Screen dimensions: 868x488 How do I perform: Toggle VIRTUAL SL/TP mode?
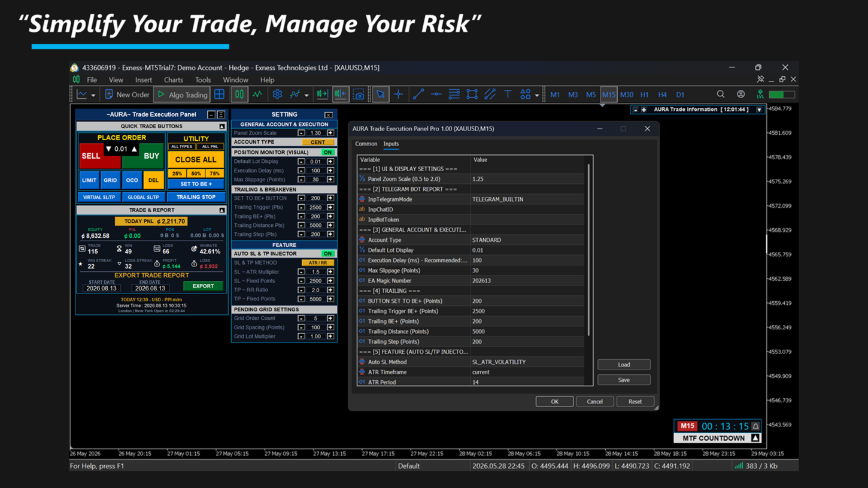coord(99,197)
